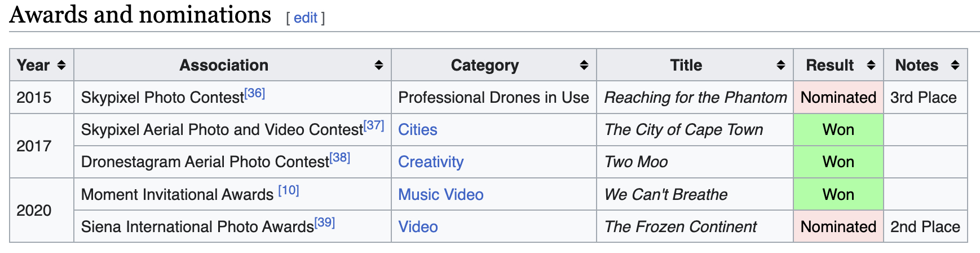Open footnote 39 for Siena Awards

point(325,223)
